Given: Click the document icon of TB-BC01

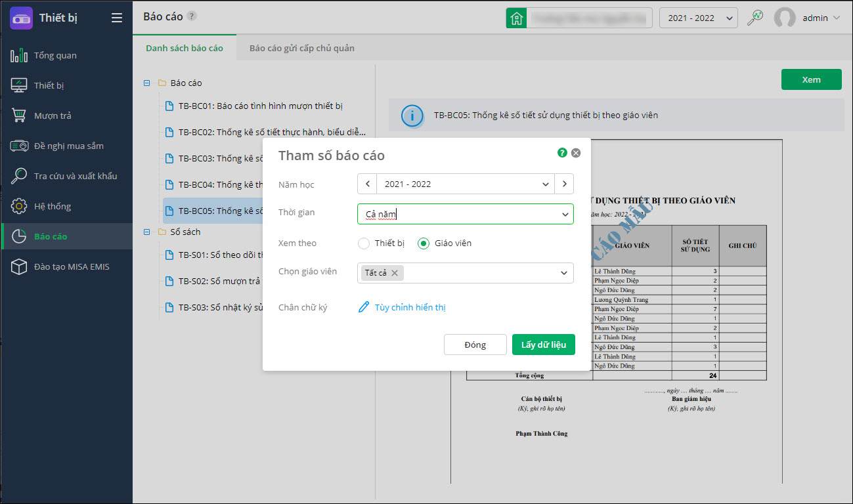Looking at the screenshot, I should [x=169, y=106].
